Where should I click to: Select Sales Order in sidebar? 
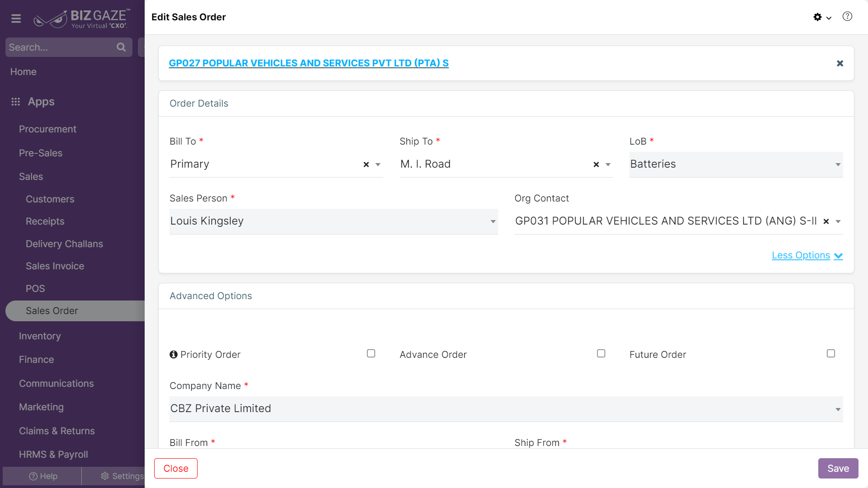[x=75, y=311]
